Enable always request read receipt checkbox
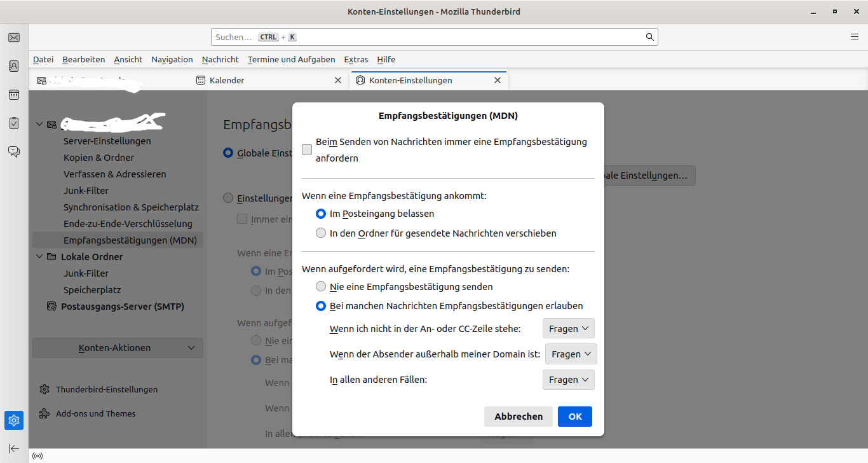868x463 pixels. click(x=307, y=149)
